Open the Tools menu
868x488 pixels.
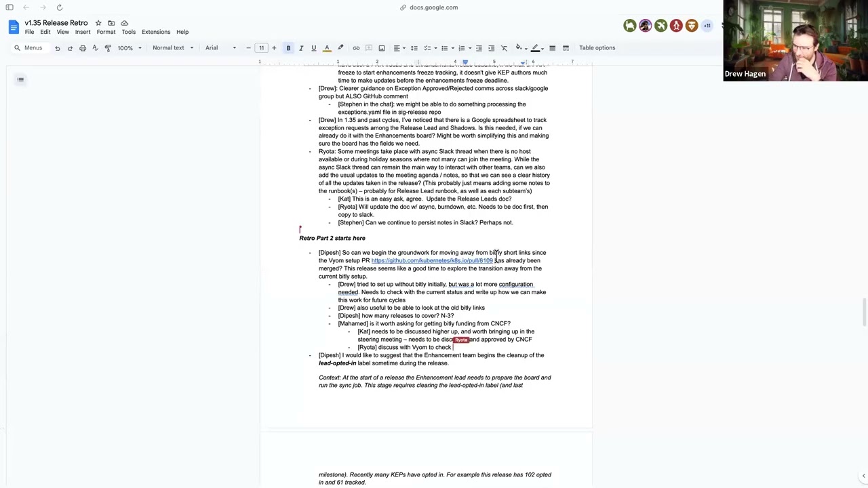(128, 32)
